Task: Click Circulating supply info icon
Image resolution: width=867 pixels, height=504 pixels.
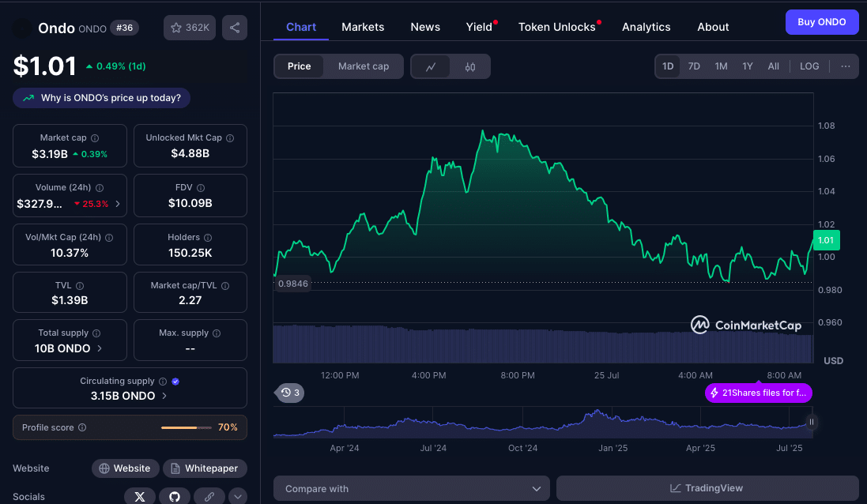Action: (163, 382)
